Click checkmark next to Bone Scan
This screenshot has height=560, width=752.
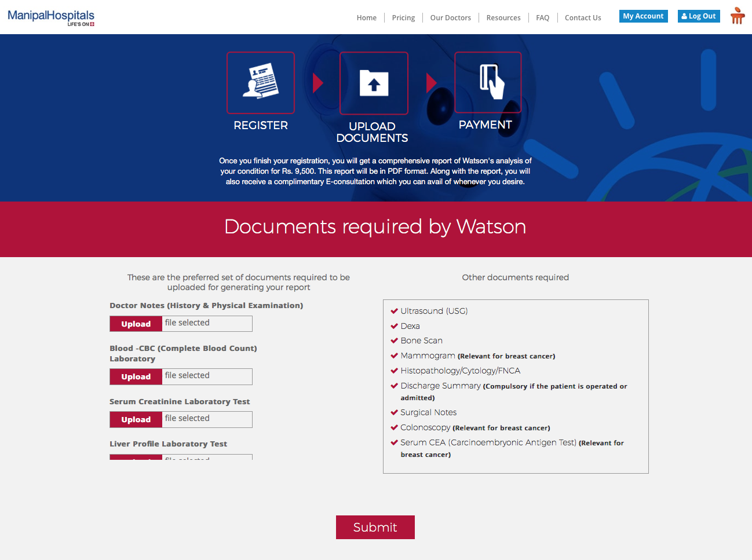(x=395, y=341)
